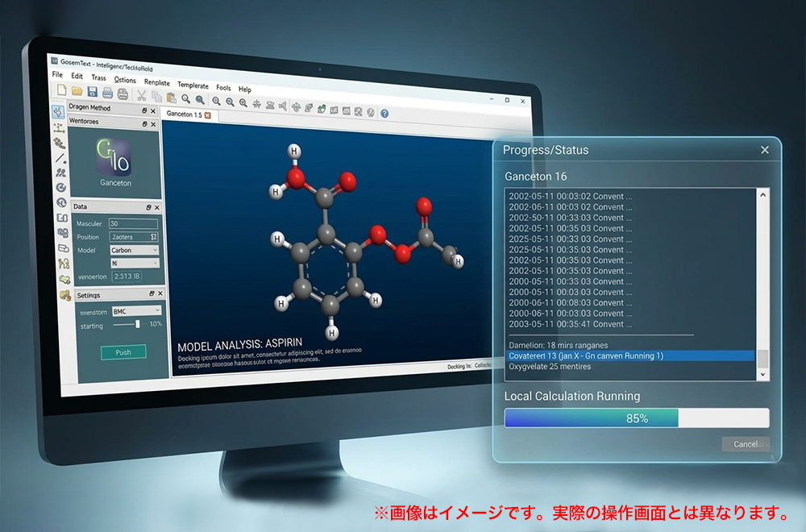Open the Fools menu
This screenshot has width=806, height=532.
tap(223, 88)
